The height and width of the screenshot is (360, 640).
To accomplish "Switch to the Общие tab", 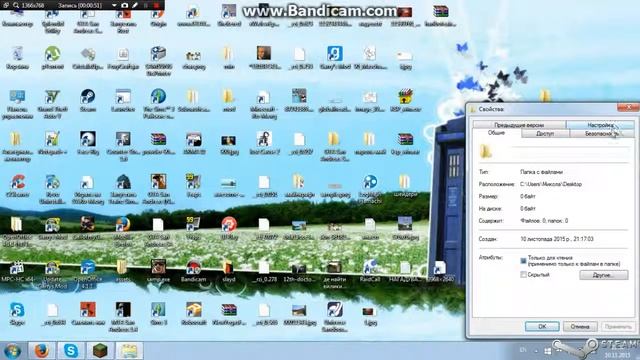I will tap(496, 133).
